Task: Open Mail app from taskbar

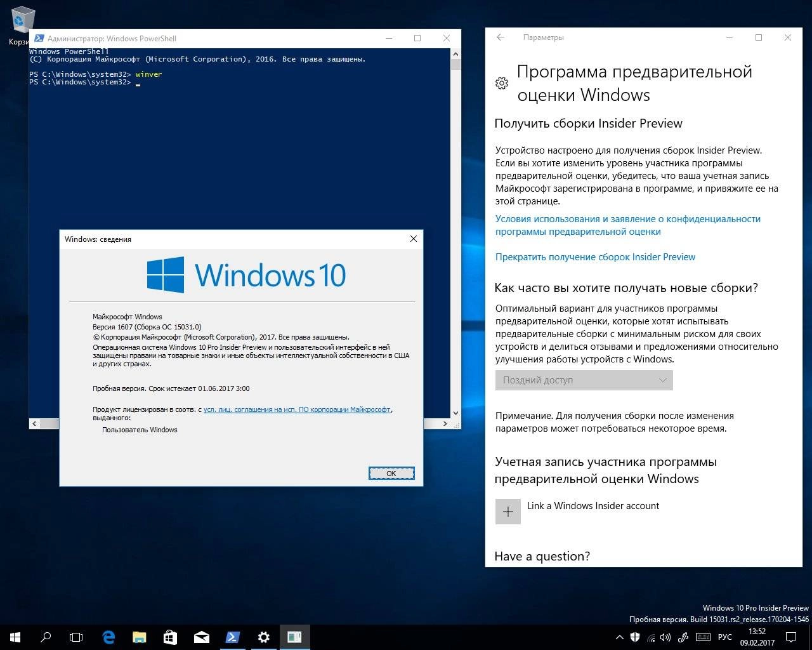Action: [202, 637]
